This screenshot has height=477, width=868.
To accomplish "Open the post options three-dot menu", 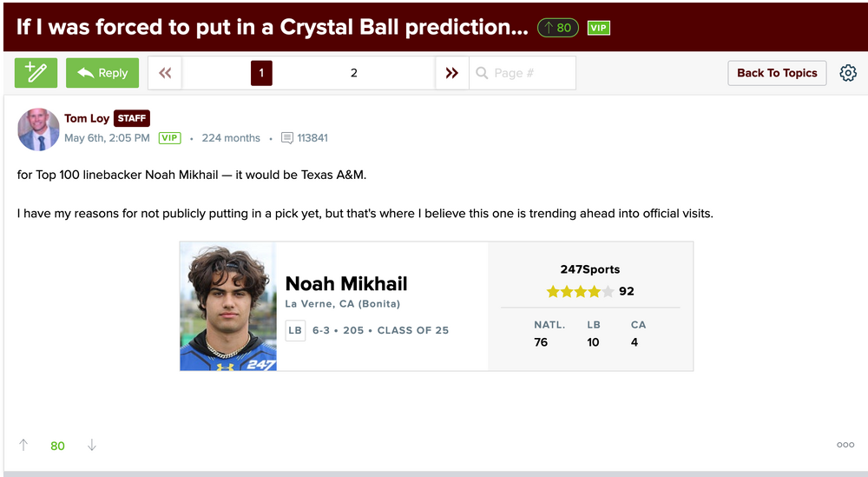I will click(x=845, y=445).
